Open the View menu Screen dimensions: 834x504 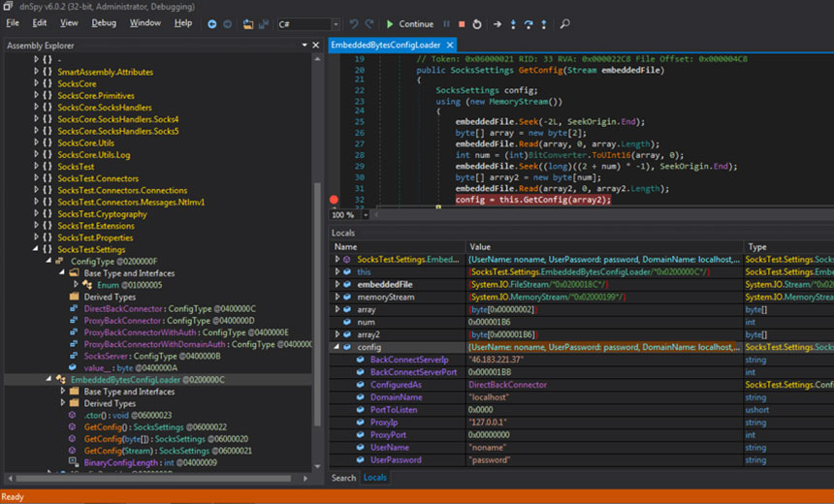69,23
